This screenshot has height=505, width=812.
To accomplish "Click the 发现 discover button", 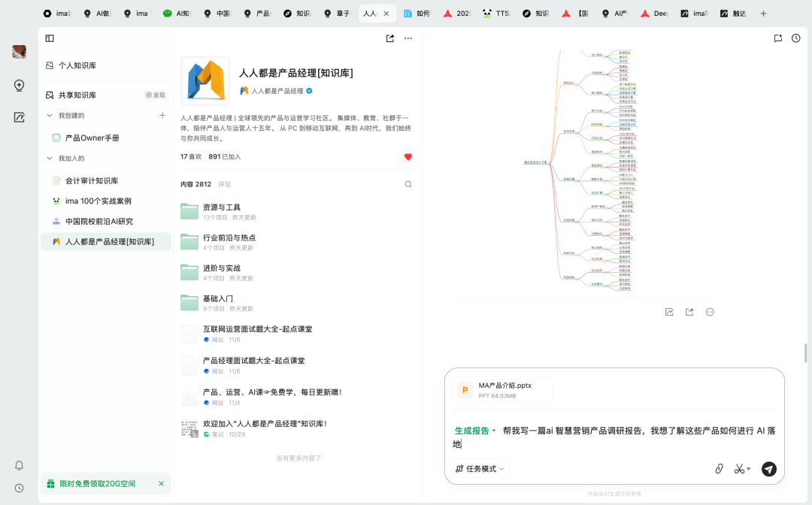I will [155, 95].
